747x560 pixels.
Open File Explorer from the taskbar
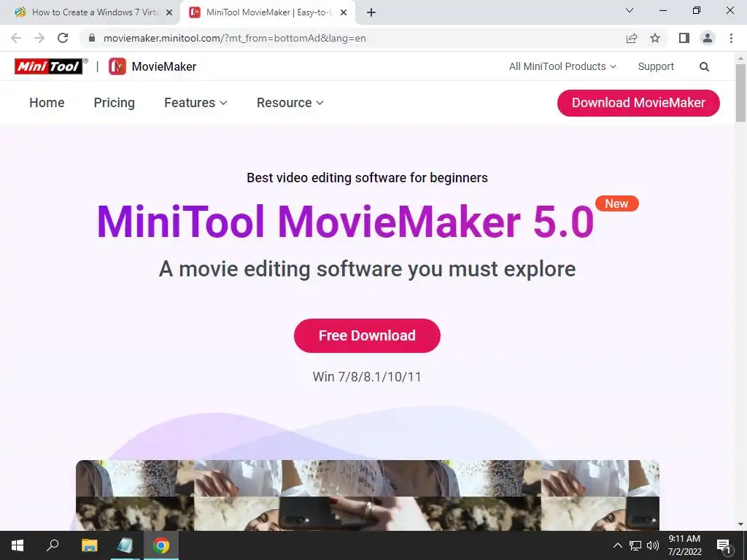89,545
